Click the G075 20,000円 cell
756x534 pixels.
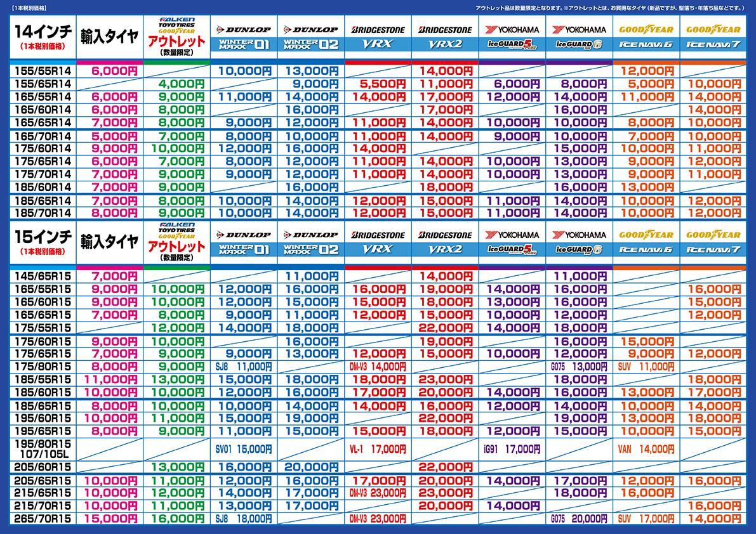579,519
